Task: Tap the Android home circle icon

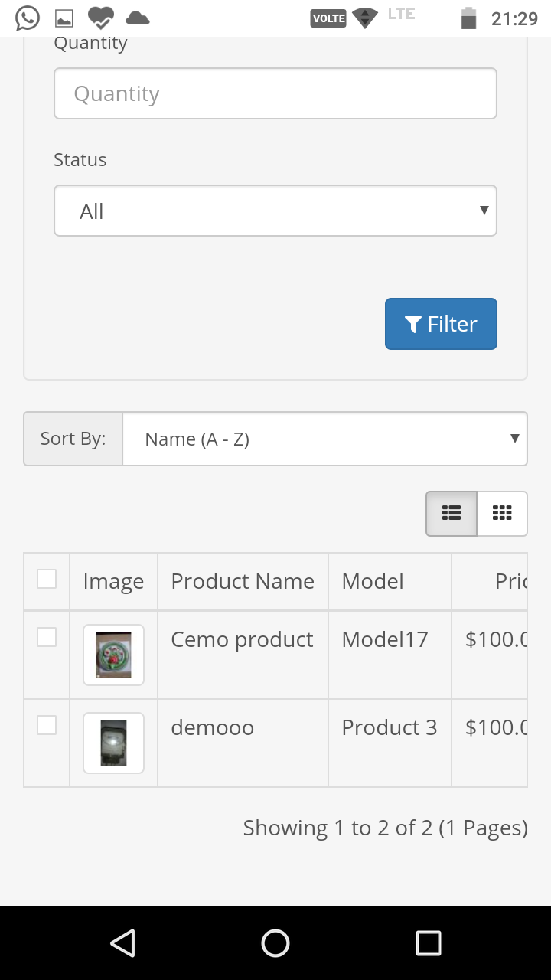Action: point(275,943)
